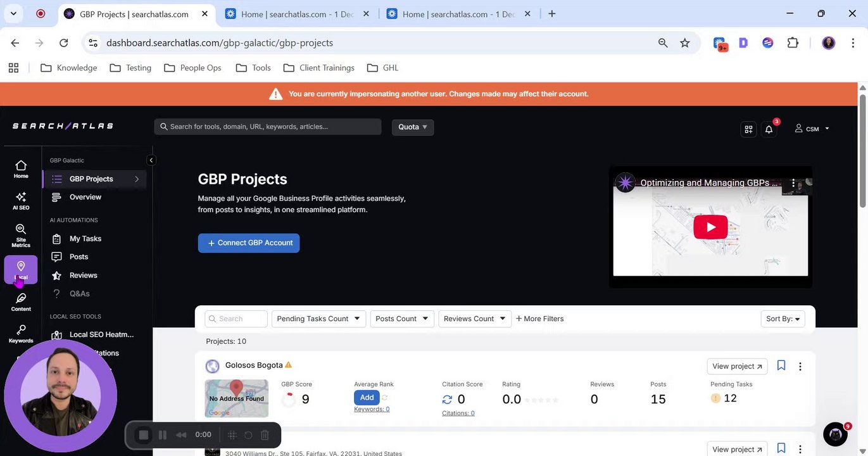Open the Quota dropdown

tap(413, 127)
